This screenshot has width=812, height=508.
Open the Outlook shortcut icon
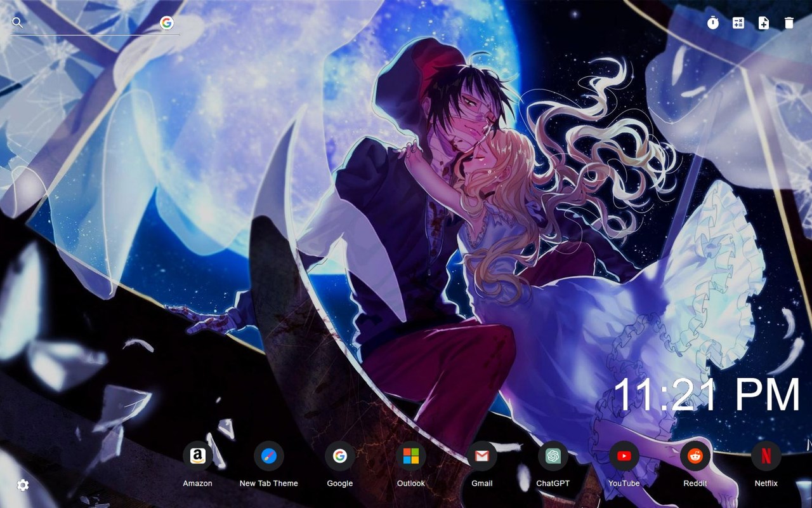(x=411, y=456)
